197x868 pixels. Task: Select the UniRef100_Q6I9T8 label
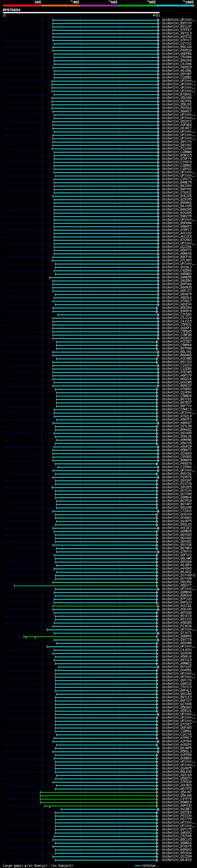(x=177, y=789)
